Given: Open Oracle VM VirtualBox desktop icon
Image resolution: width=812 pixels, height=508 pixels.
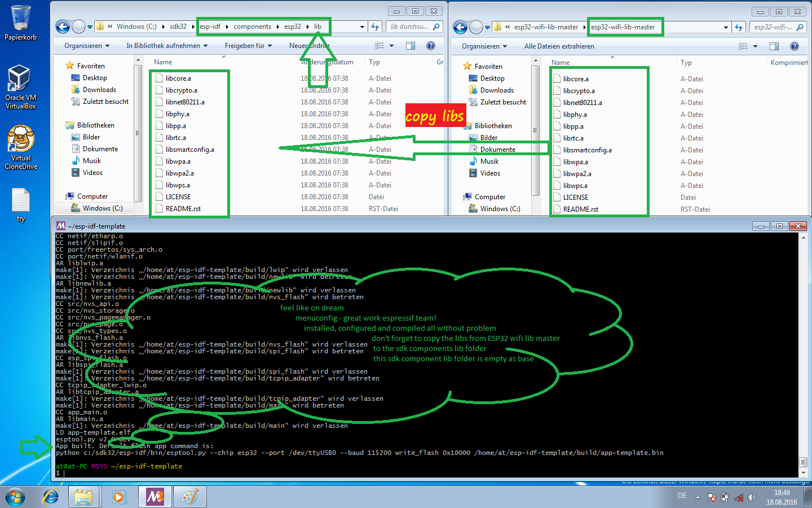Looking at the screenshot, I should coord(20,86).
